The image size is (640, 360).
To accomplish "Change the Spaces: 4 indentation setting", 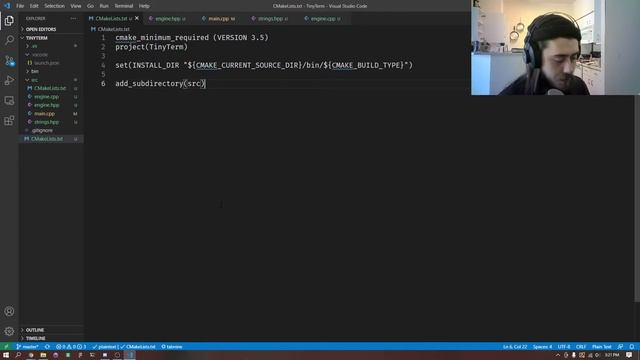I will pos(542,347).
